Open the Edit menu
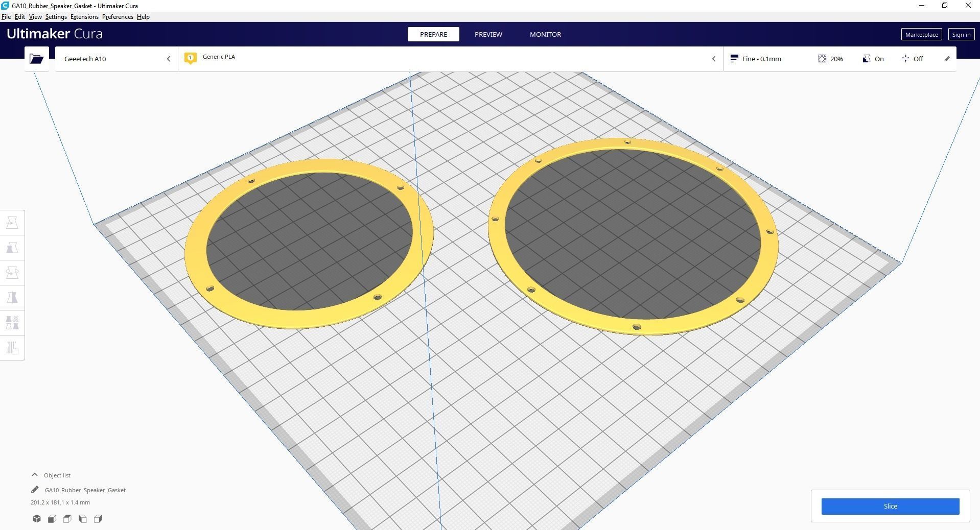Image resolution: width=980 pixels, height=530 pixels. (19, 17)
